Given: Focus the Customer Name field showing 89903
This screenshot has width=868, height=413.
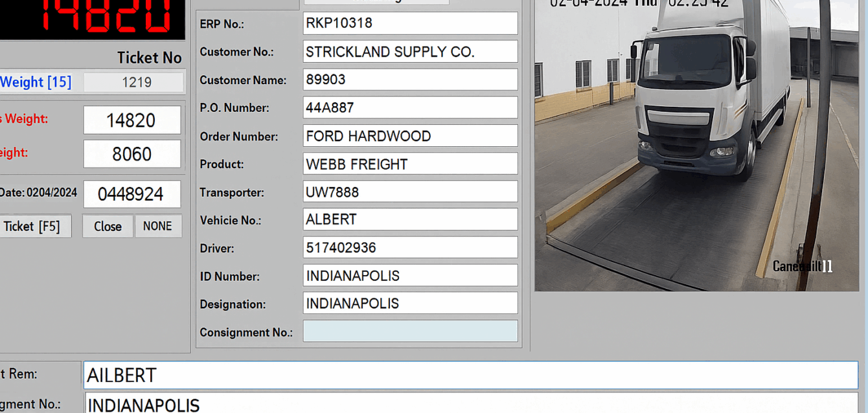Looking at the screenshot, I should pos(410,80).
